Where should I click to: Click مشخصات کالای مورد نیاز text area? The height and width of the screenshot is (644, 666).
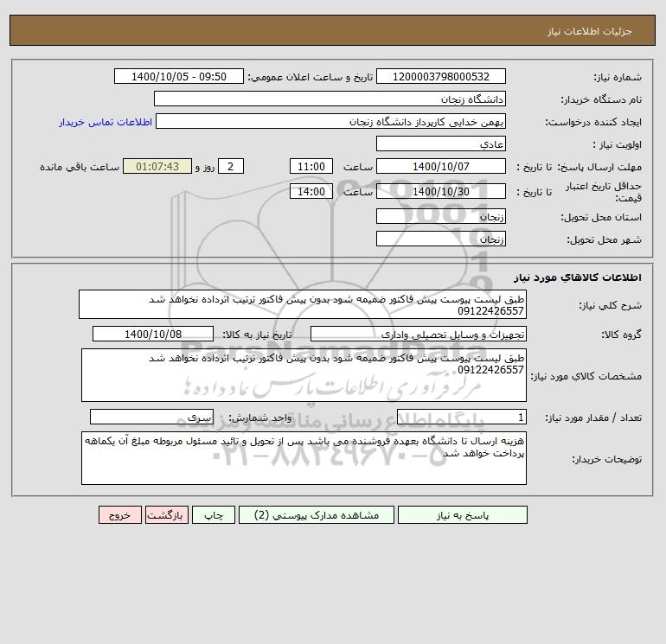click(x=304, y=375)
